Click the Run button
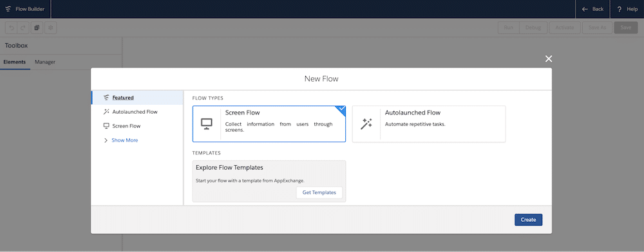Screen dimensions: 644x252 [509, 28]
